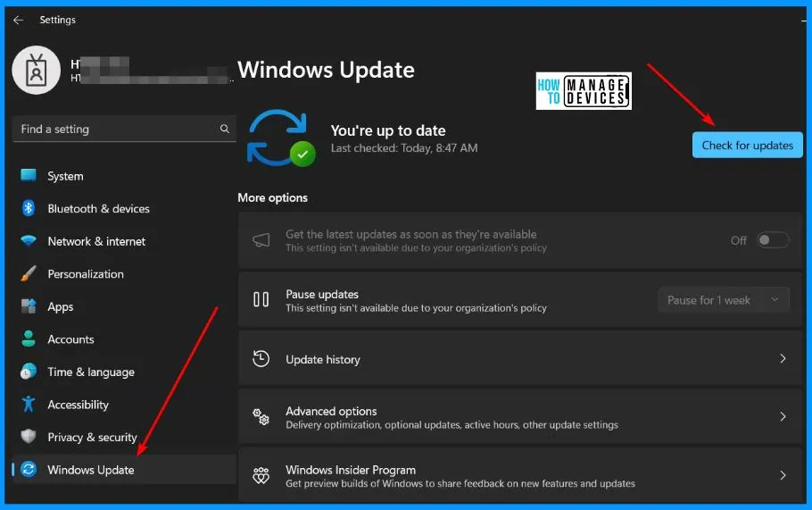Viewport: 812px width, 510px height.
Task: Click the Windows Update sync icon in sidebar
Action: click(29, 470)
